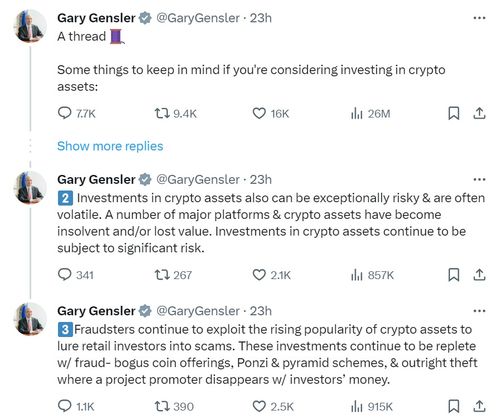
Task: Open more options on second tweet
Action: [479, 180]
